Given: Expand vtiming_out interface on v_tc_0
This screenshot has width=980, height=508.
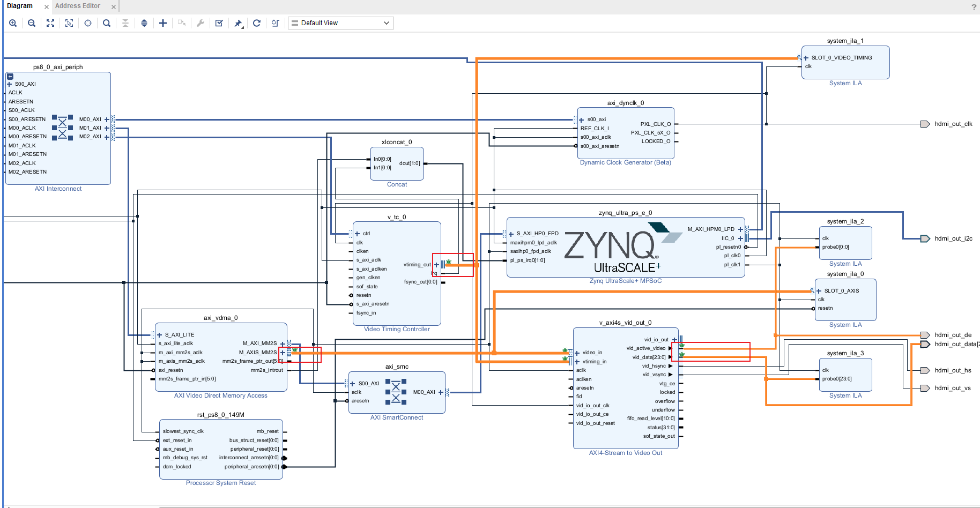Looking at the screenshot, I should point(436,265).
